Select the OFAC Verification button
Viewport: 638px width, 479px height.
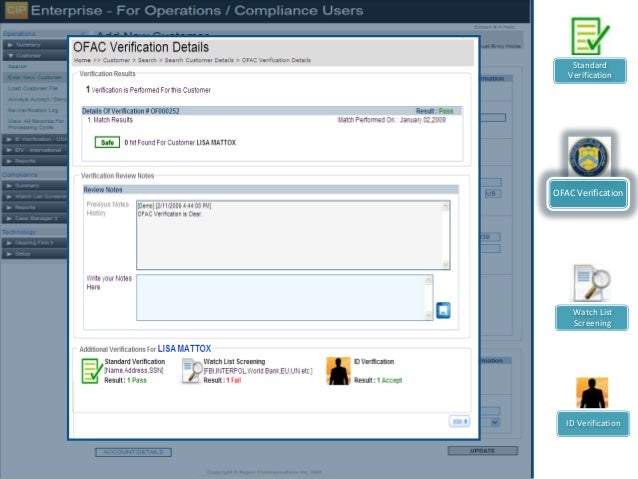[x=588, y=193]
